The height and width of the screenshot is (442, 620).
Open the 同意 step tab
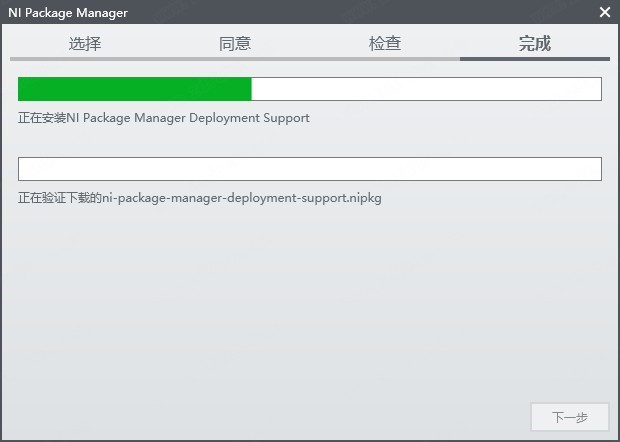(x=235, y=43)
